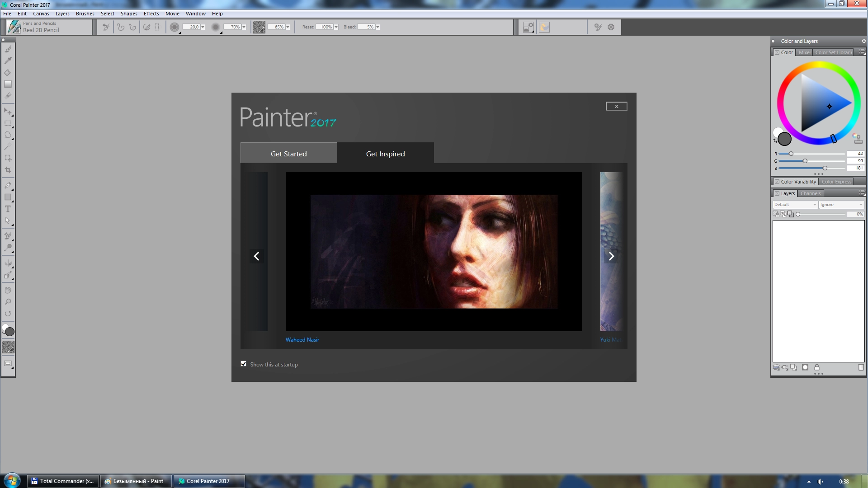Expand the brush size dropdown arrow
Viewport: 868px width, 488px height.
tap(203, 27)
